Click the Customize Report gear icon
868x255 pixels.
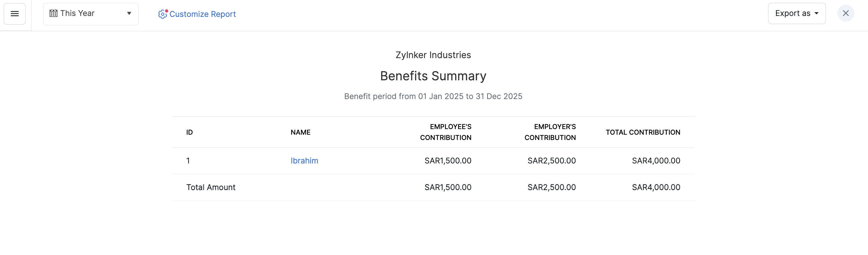point(163,14)
